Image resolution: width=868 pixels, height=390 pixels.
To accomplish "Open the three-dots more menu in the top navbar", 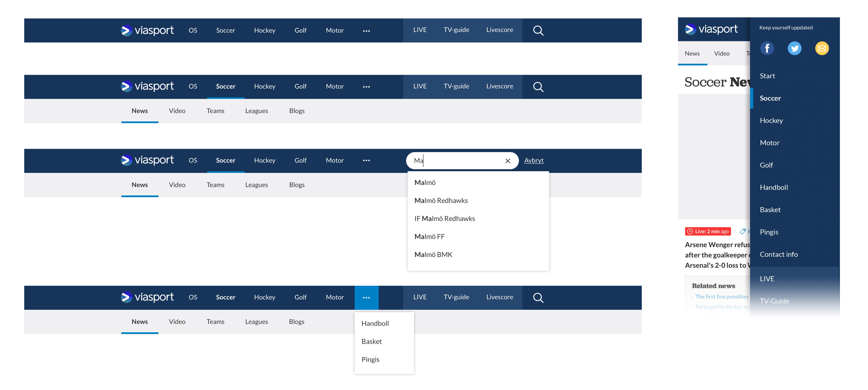I will coord(366,31).
